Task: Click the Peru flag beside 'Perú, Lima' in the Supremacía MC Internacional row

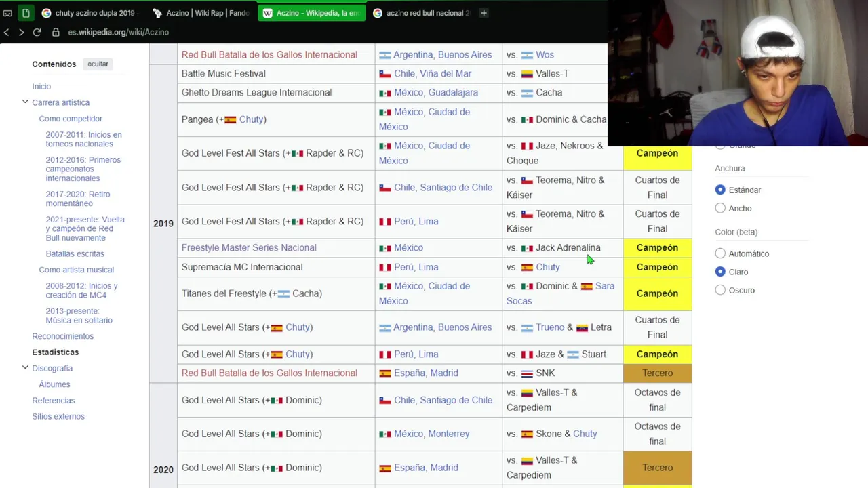Action: coord(385,268)
